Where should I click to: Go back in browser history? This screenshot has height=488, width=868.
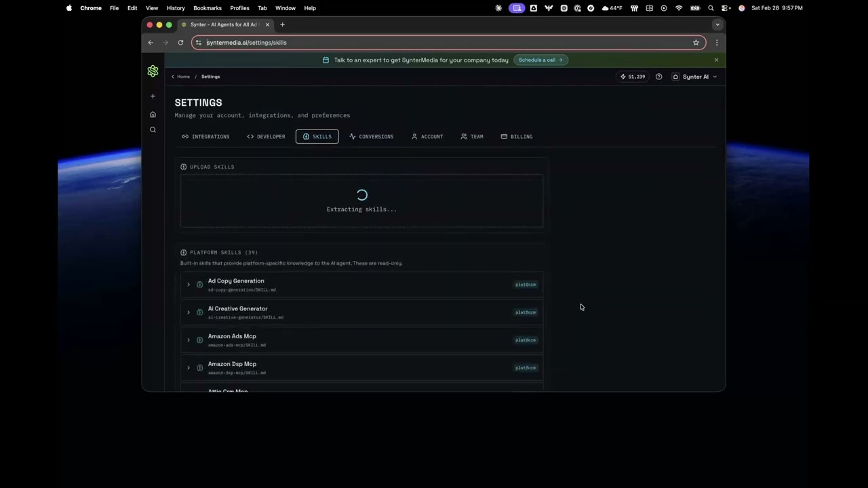[151, 43]
